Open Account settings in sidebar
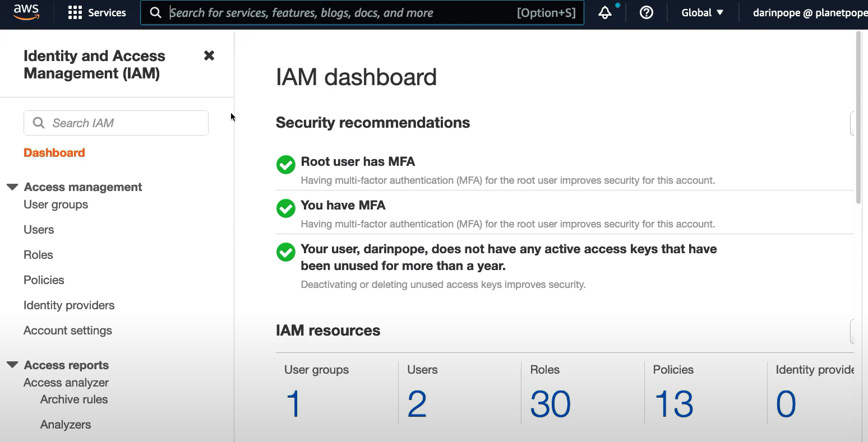This screenshot has width=868, height=442. 68,331
